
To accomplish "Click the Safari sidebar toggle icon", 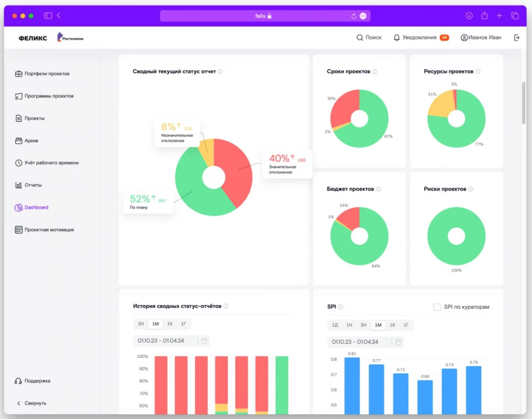I will 48,16.
